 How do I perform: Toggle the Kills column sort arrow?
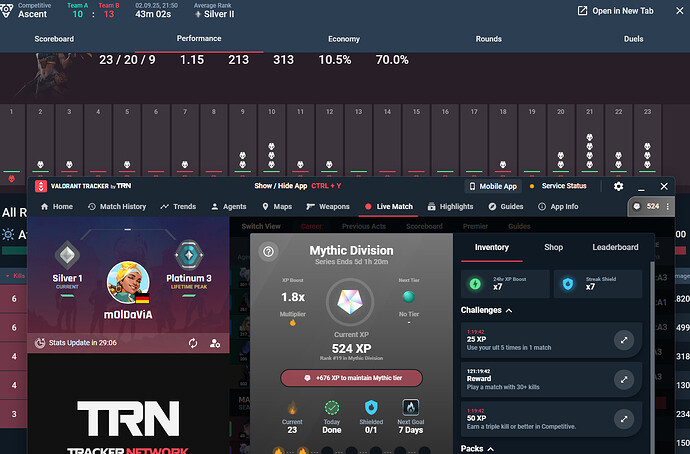pos(7,276)
